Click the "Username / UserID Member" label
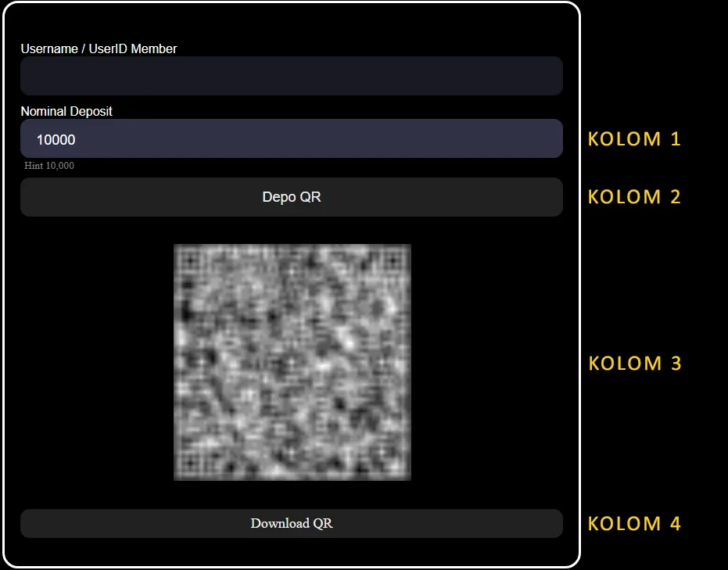Image resolution: width=728 pixels, height=570 pixels. (x=99, y=48)
